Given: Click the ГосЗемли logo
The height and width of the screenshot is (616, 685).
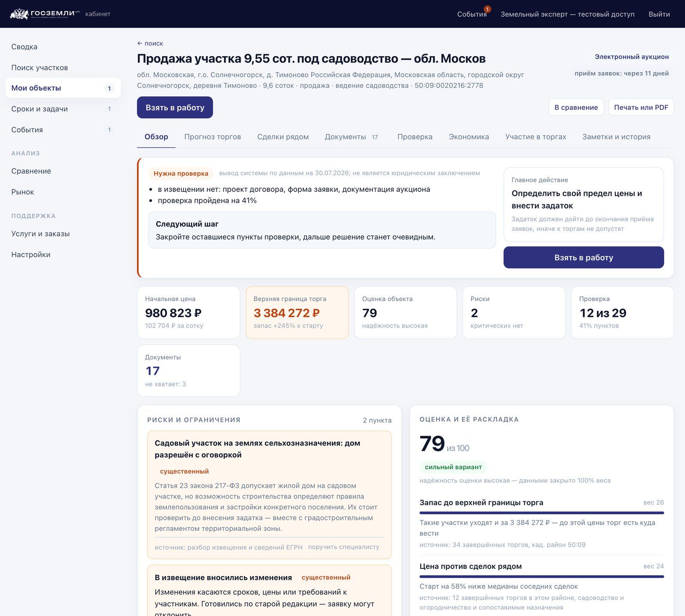Looking at the screenshot, I should point(45,14).
